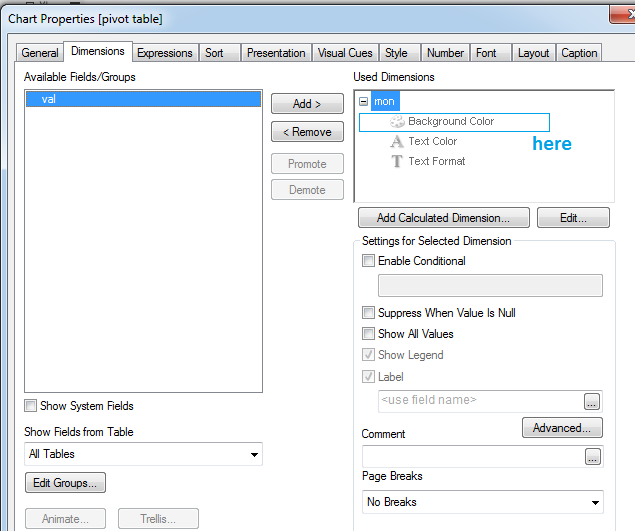This screenshot has width=635, height=531.
Task: Click the Trellis... button
Action: click(158, 519)
